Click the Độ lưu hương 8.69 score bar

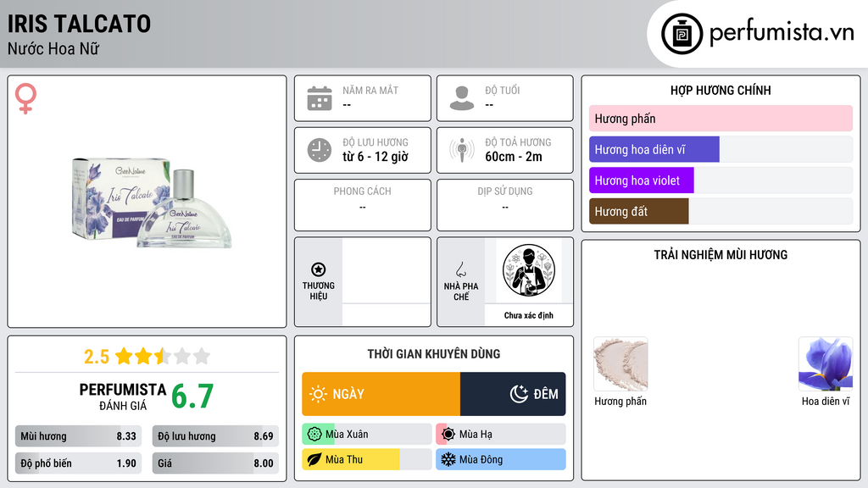216,436
